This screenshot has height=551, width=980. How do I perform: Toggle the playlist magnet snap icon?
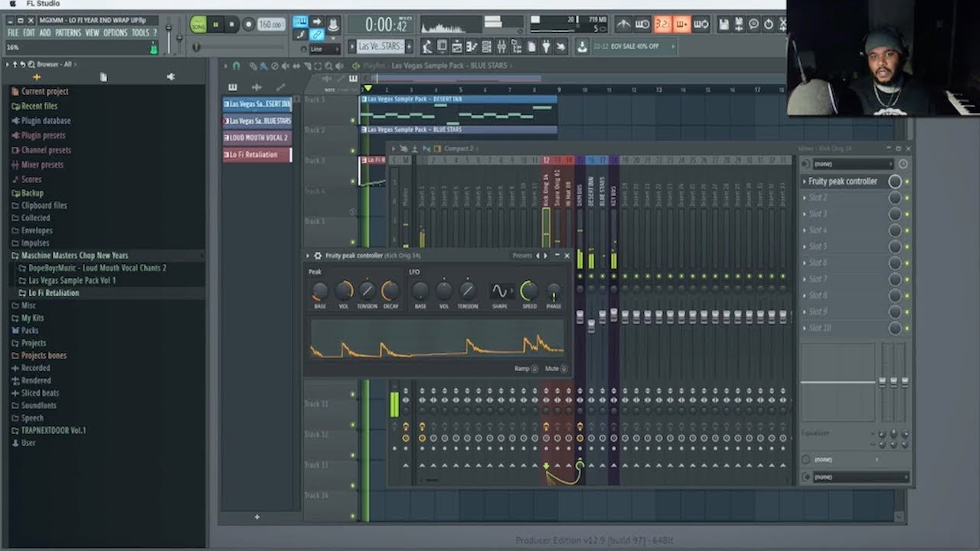pyautogui.click(x=236, y=66)
